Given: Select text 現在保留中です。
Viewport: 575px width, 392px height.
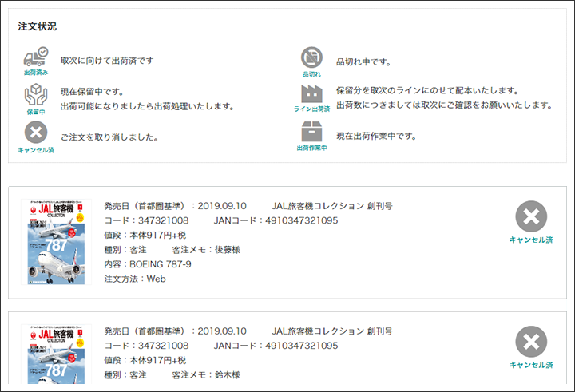Looking at the screenshot, I should tap(92, 91).
